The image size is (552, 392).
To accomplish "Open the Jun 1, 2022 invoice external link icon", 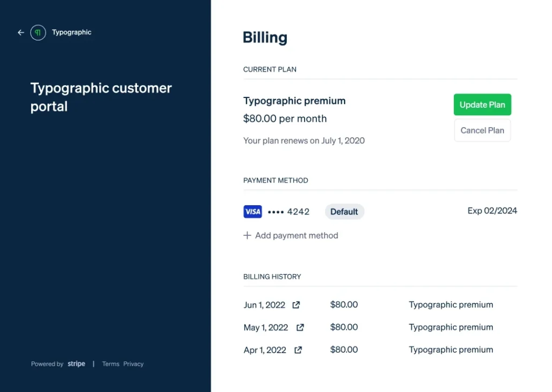I will click(x=295, y=305).
